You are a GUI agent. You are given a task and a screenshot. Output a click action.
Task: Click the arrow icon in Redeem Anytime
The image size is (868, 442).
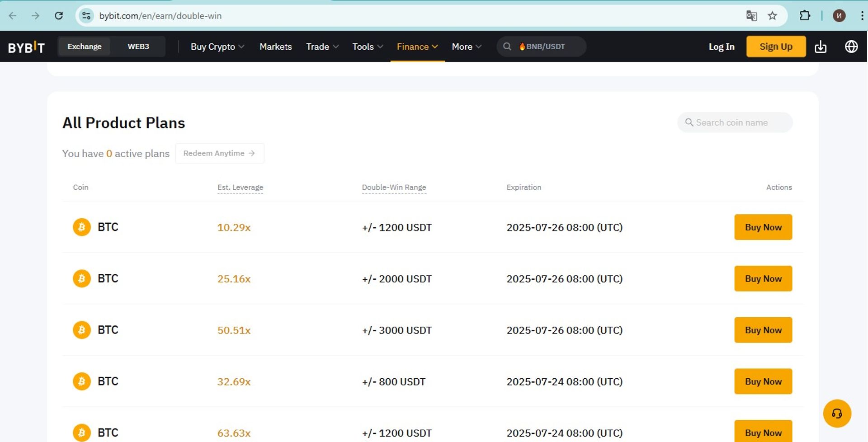click(252, 153)
